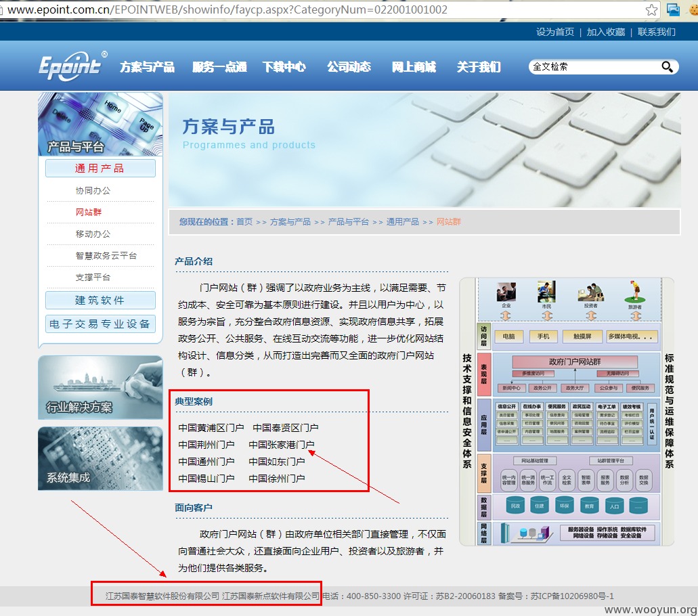The width and height of the screenshot is (698, 616).
Task: Expand the 通用产品 sidebar section
Action: pos(100,169)
